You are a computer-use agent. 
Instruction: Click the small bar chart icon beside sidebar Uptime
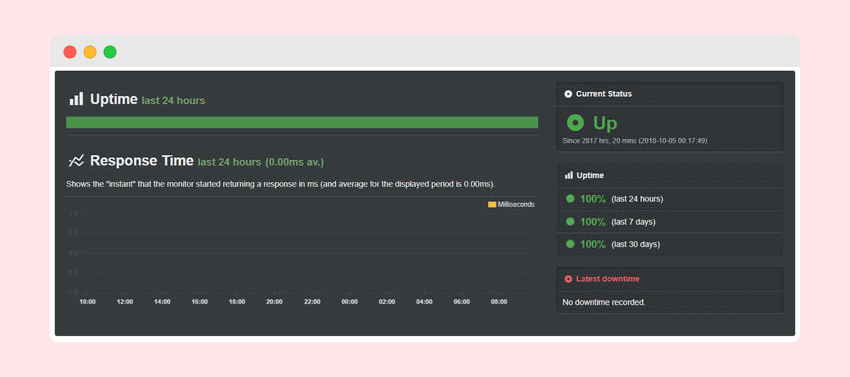tap(569, 175)
